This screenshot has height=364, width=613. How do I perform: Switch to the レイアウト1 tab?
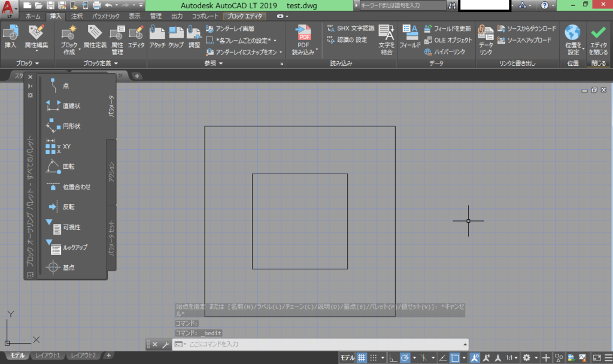(x=48, y=355)
